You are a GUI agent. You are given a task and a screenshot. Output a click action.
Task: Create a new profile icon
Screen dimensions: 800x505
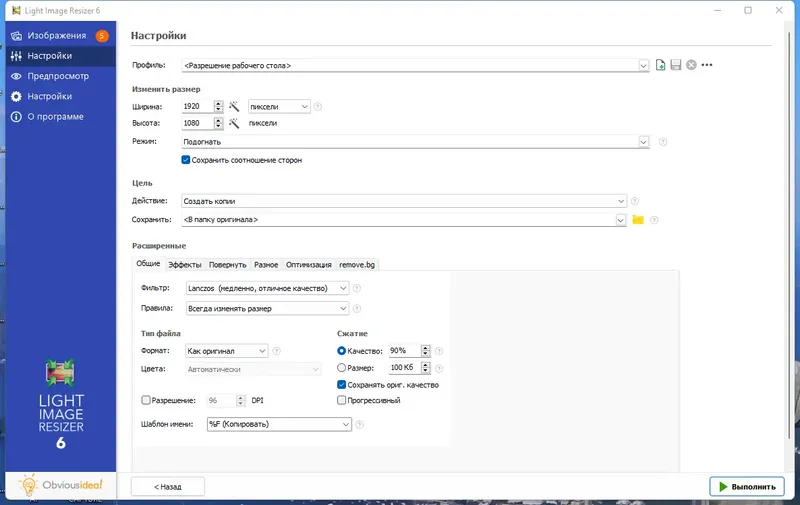[x=660, y=65]
